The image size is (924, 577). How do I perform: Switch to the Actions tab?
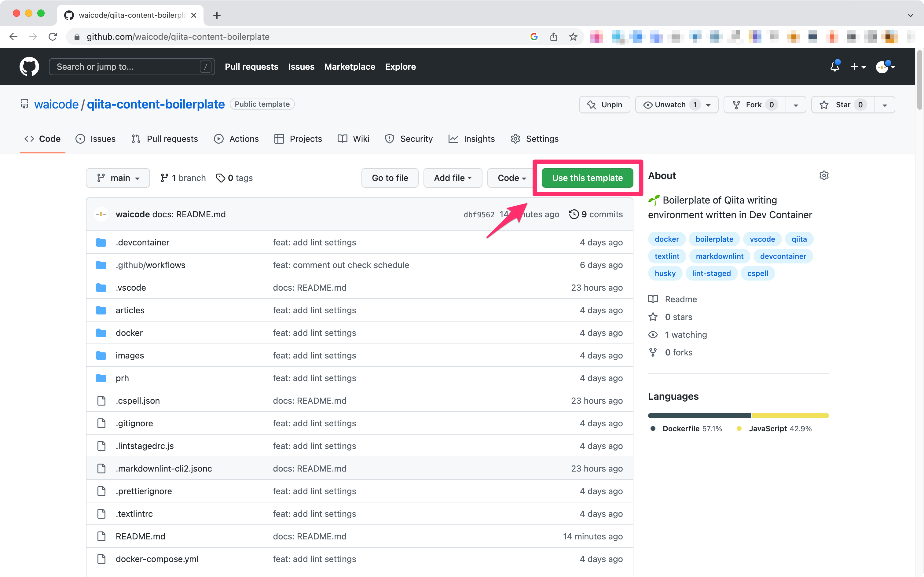(236, 138)
